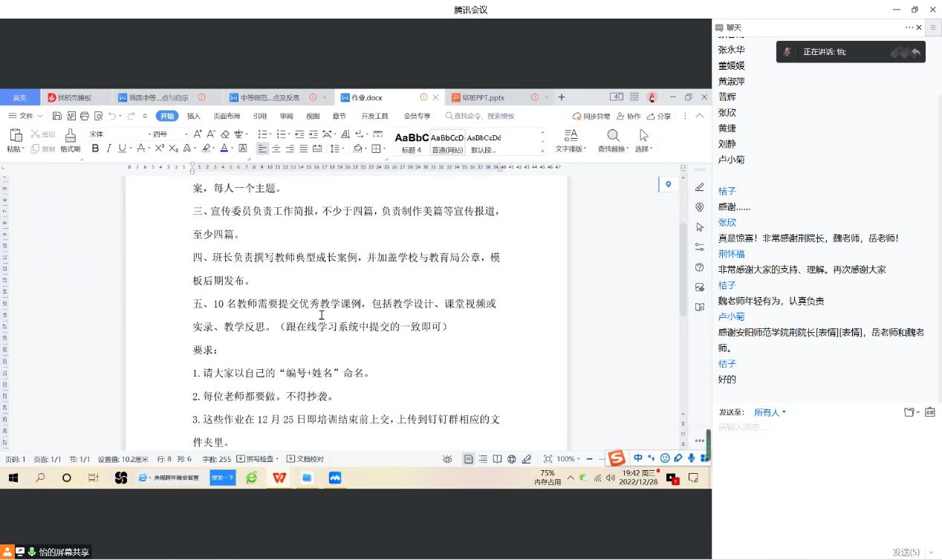Image resolution: width=942 pixels, height=560 pixels.
Task: Click the Paste (粘贴) clipboard icon
Action: tap(16, 136)
